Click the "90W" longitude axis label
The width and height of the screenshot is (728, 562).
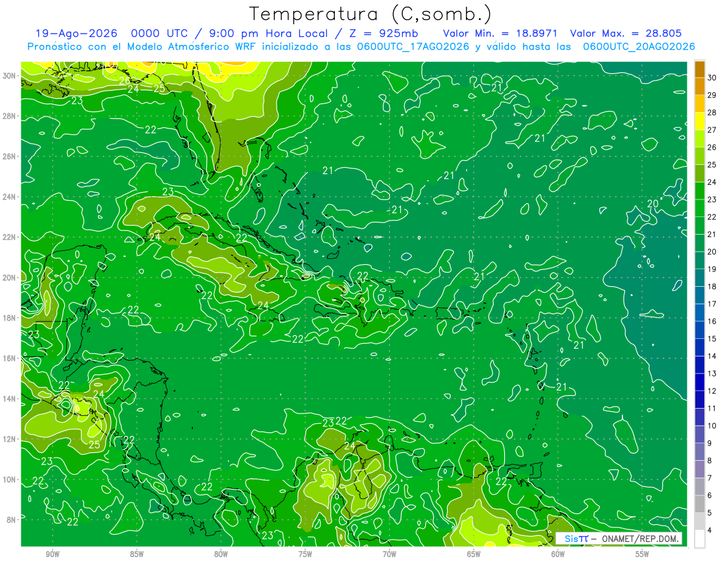tap(52, 554)
